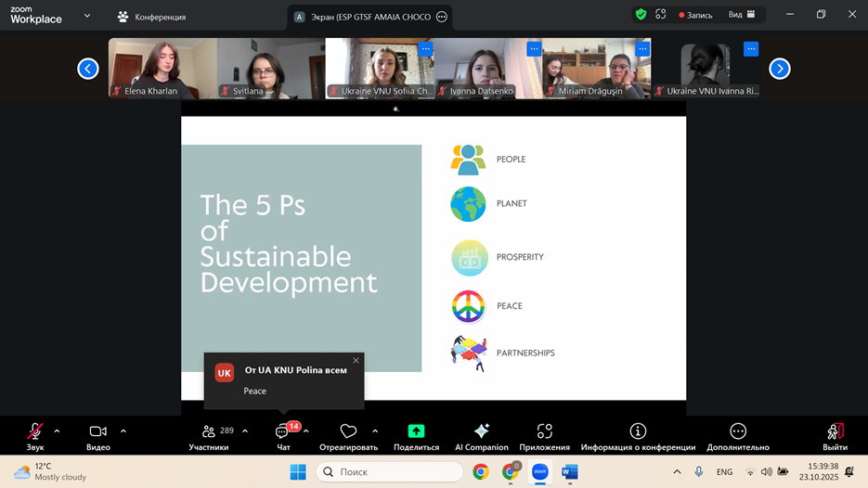The width and height of the screenshot is (868, 488).
Task: Expand audio options arrow next to Звук
Action: (x=57, y=430)
